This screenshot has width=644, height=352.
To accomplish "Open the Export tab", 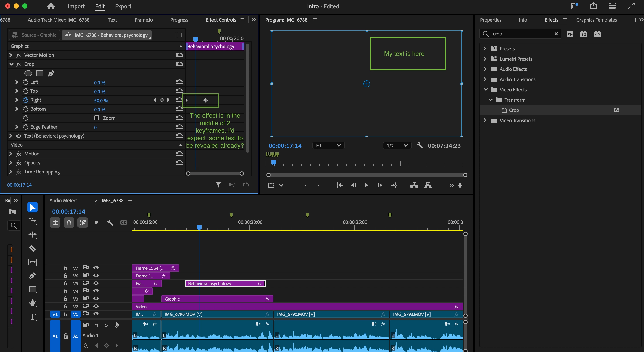I will (x=123, y=6).
